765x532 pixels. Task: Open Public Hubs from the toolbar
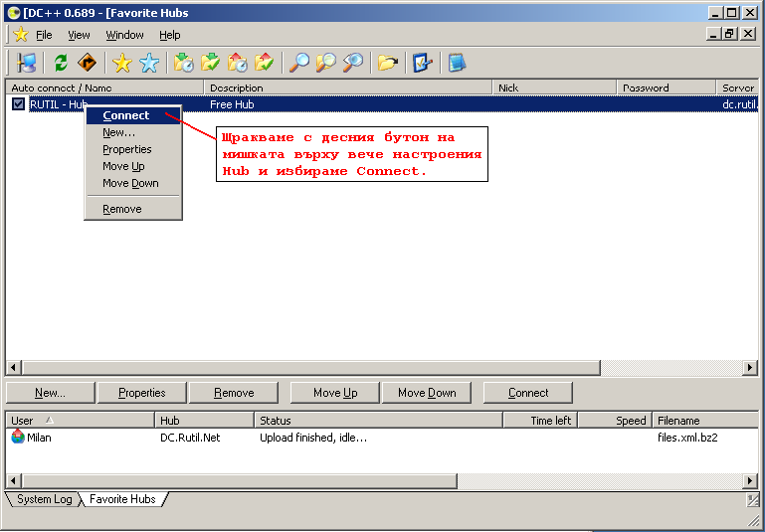point(26,63)
